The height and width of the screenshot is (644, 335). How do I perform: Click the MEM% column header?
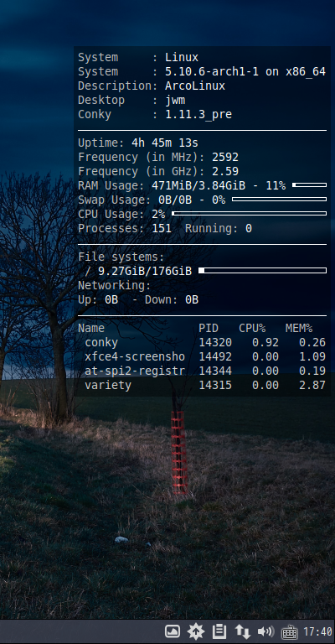(299, 328)
